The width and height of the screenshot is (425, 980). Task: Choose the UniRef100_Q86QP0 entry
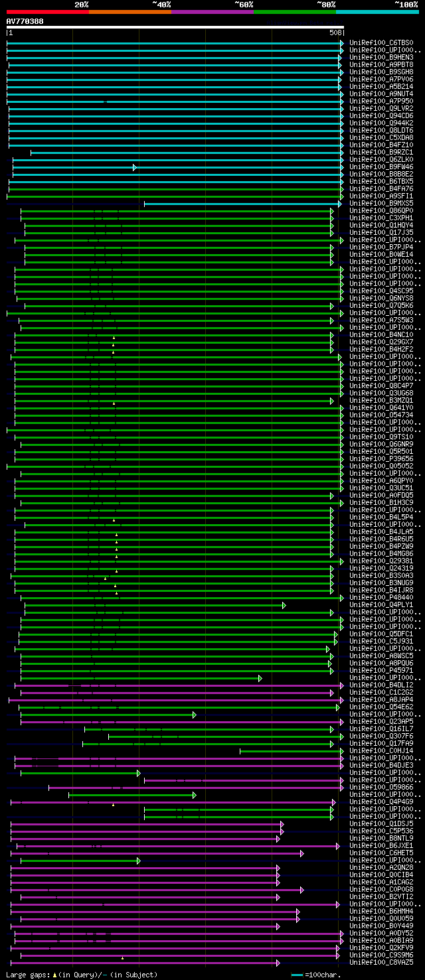click(381, 211)
